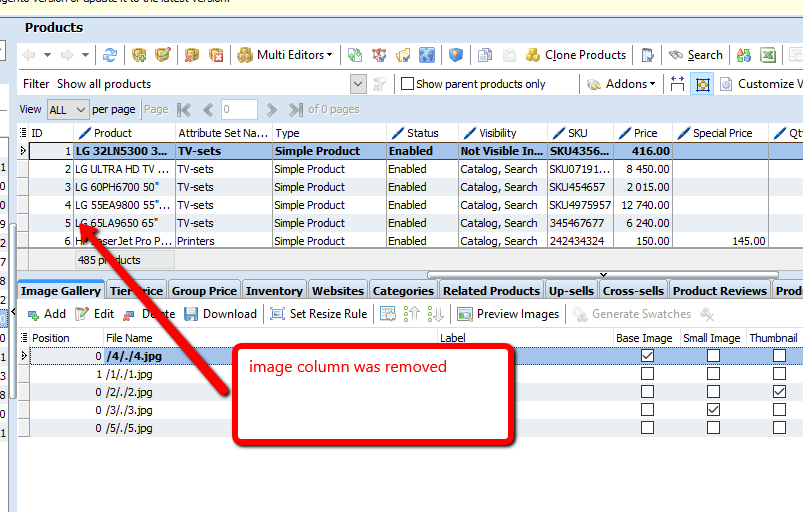The width and height of the screenshot is (803, 512).
Task: Click the page number input field
Action: click(x=239, y=110)
